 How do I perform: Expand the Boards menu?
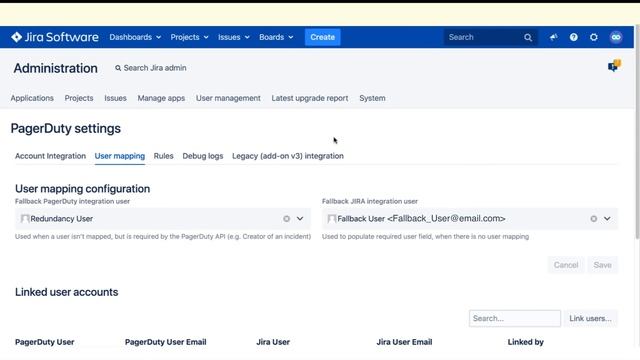276,37
